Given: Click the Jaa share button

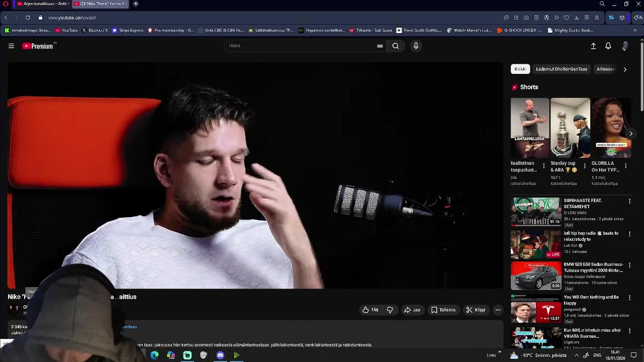Looking at the screenshot, I should coord(412,310).
